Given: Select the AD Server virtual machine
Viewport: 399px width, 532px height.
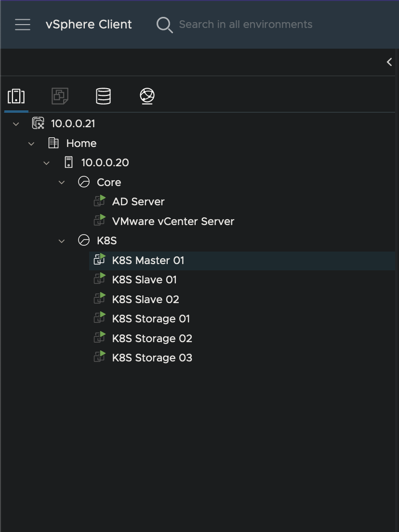Looking at the screenshot, I should click(x=138, y=202).
